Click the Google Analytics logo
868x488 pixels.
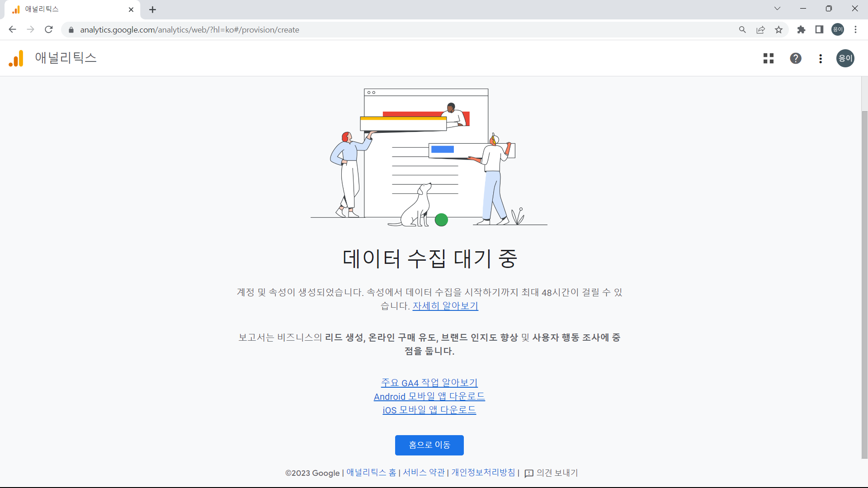click(x=15, y=58)
